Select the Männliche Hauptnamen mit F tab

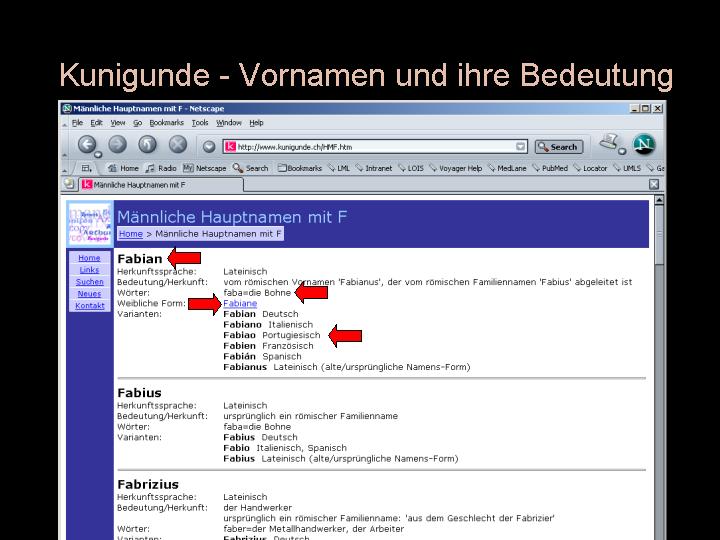point(132,184)
